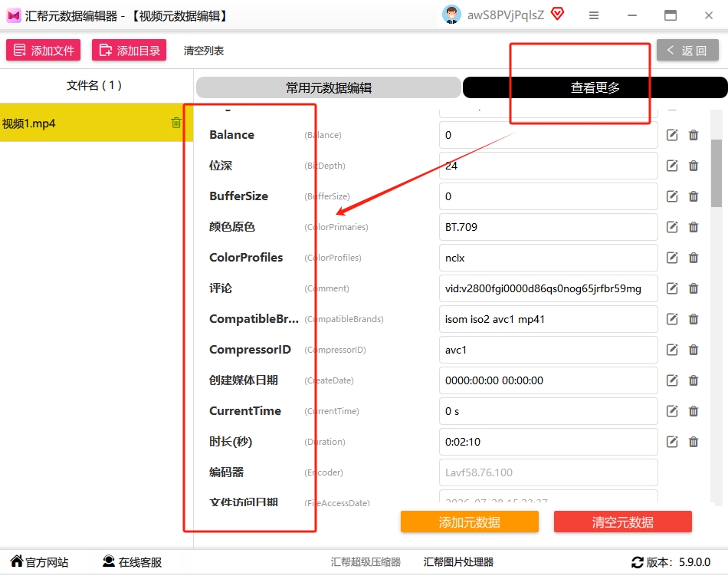Delete the CompatibleBrands metadata row
The width and height of the screenshot is (728, 576).
tap(694, 319)
